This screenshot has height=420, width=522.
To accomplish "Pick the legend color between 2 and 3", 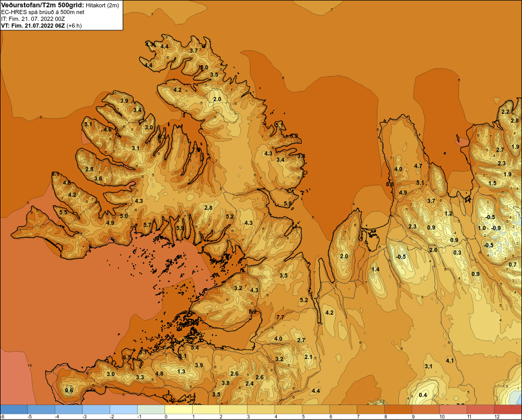I will [233, 410].
